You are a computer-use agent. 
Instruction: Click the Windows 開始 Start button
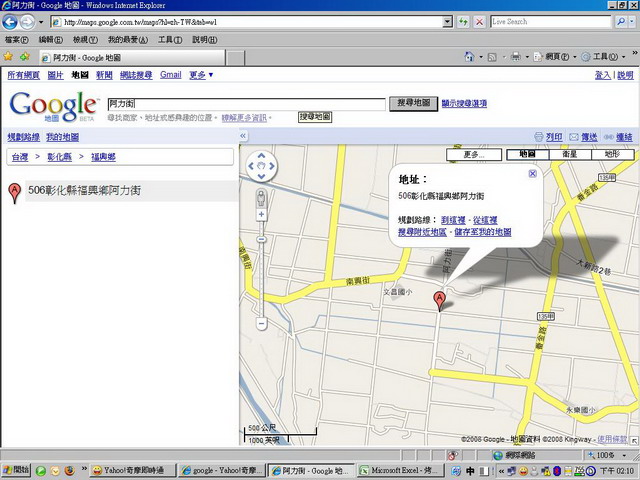16,470
